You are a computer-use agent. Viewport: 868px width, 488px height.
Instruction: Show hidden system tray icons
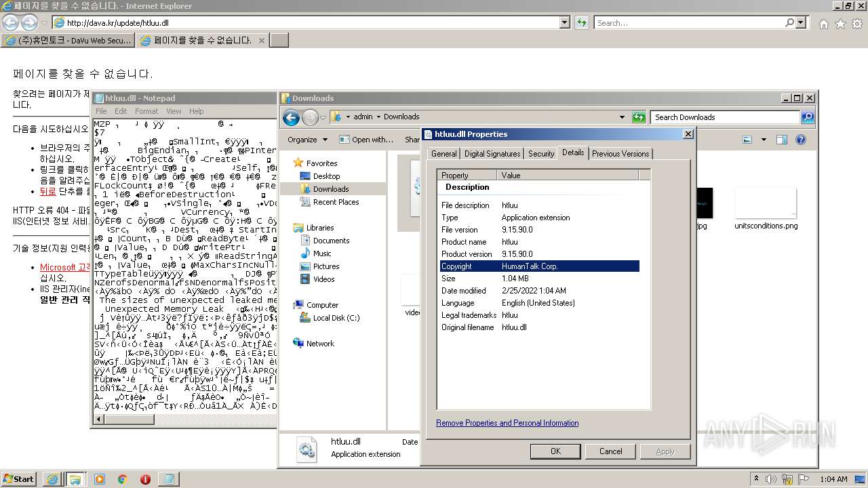click(x=757, y=479)
